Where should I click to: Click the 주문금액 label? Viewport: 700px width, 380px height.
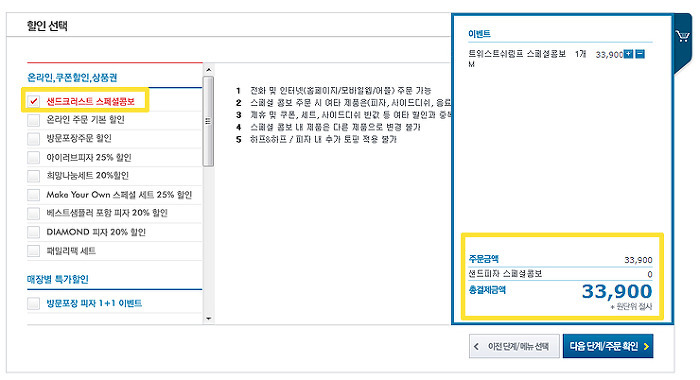483,259
